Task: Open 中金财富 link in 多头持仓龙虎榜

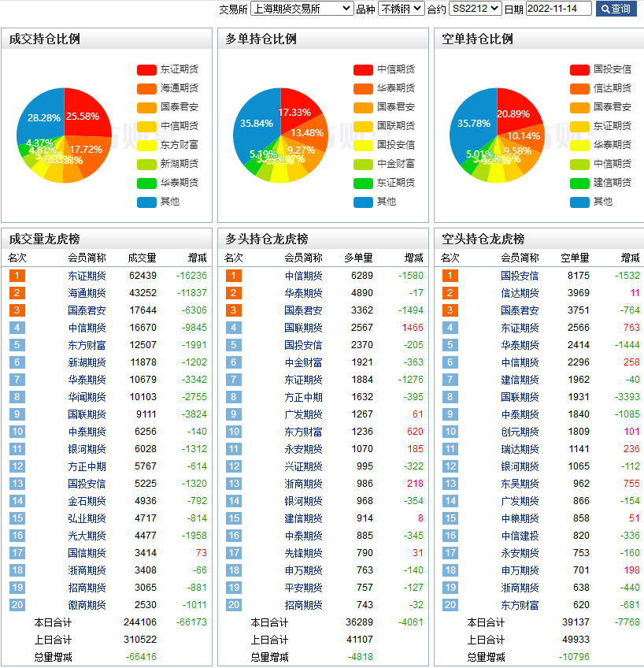Action: coord(303,362)
